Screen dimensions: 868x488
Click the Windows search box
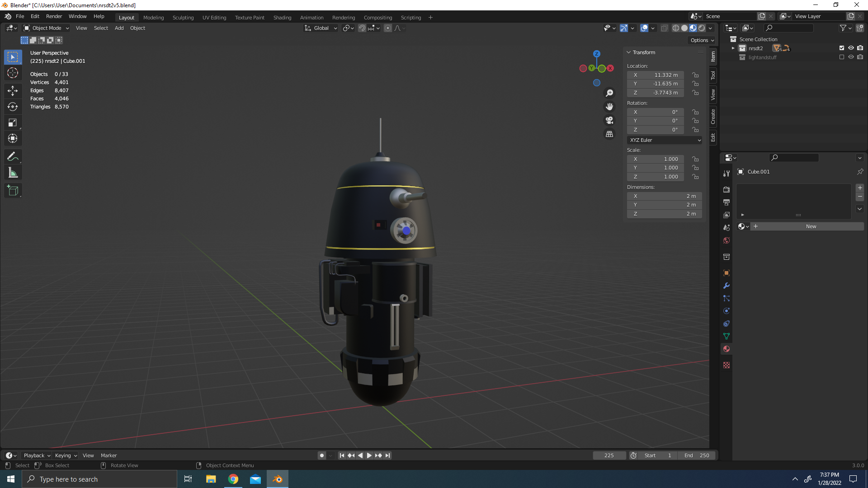click(x=99, y=479)
